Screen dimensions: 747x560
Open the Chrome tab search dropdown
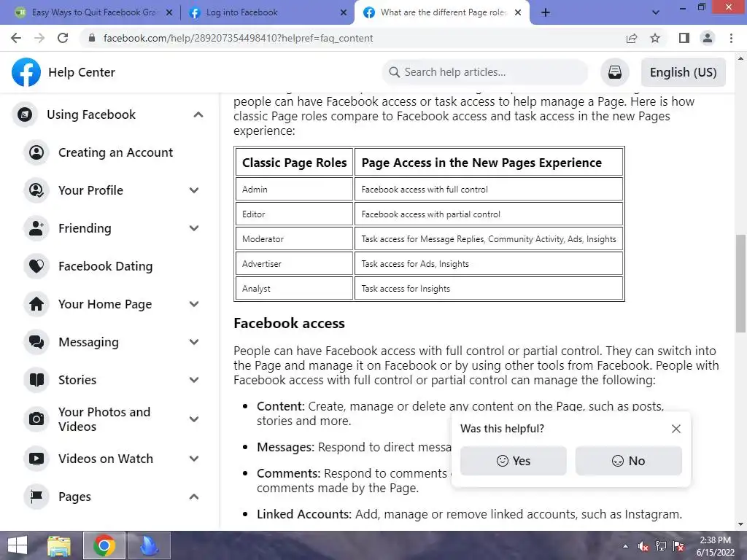click(x=656, y=12)
